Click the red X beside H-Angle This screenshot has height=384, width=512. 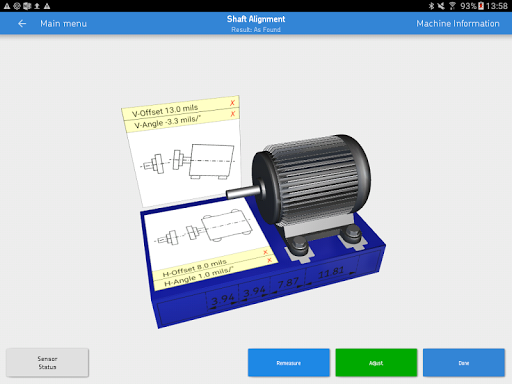tap(269, 260)
